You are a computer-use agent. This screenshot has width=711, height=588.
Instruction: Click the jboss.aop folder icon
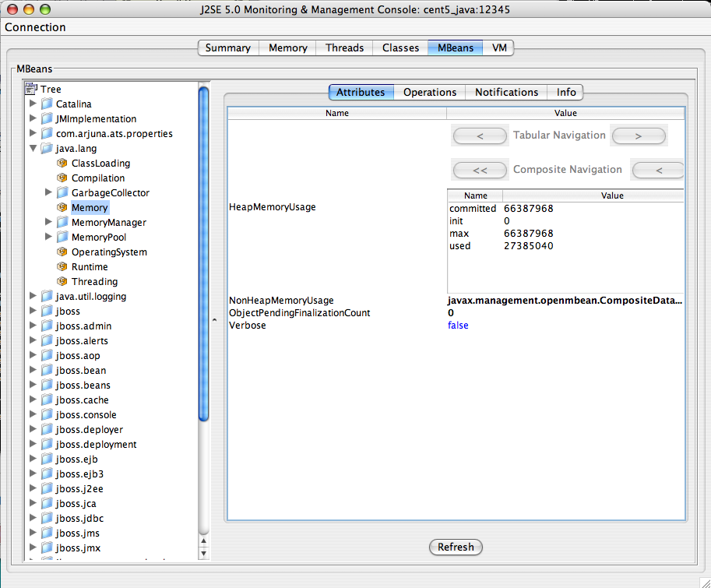tap(47, 355)
